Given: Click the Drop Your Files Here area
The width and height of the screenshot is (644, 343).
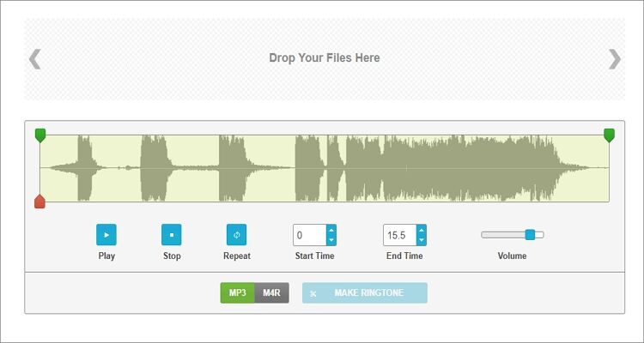Looking at the screenshot, I should click(324, 58).
